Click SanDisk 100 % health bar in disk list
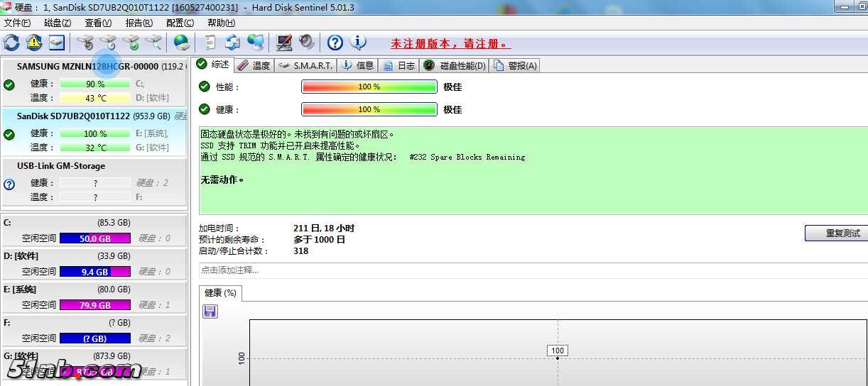 pos(95,133)
